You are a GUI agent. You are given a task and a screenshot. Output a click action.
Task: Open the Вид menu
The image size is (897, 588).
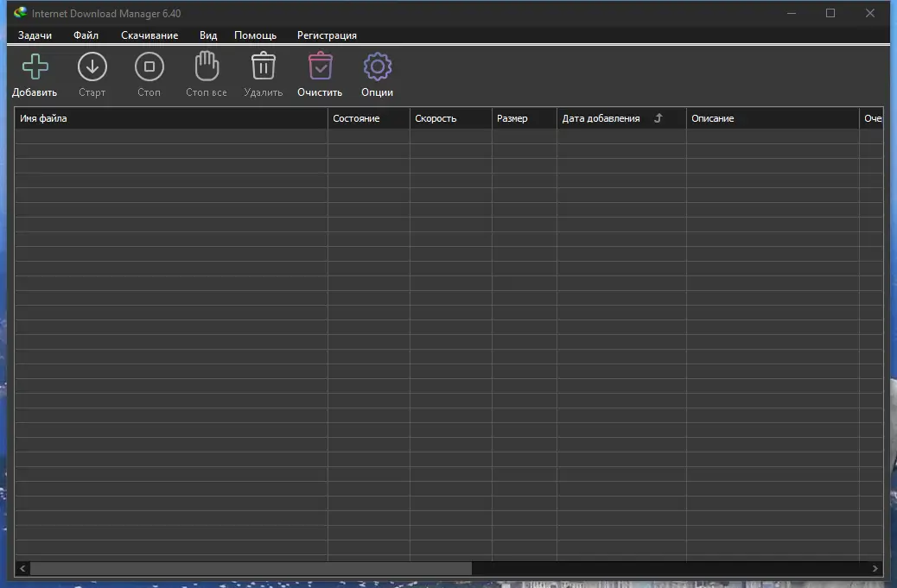pyautogui.click(x=208, y=35)
